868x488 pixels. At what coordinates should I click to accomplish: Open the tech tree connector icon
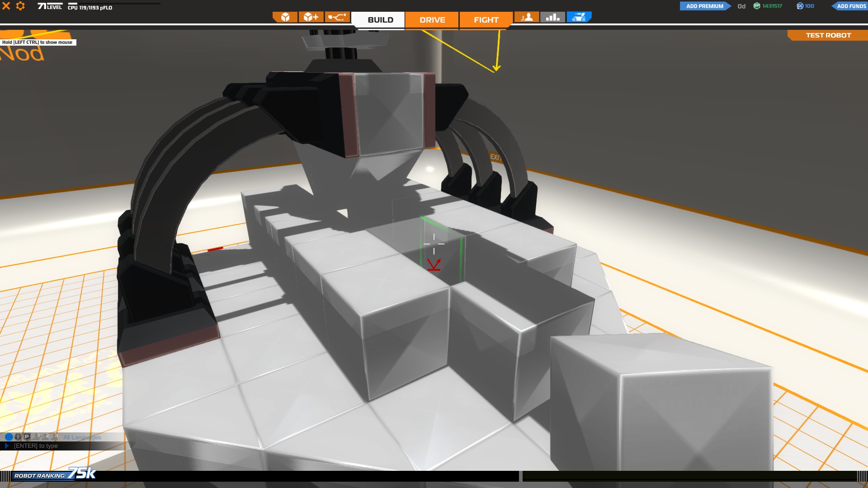coord(337,17)
